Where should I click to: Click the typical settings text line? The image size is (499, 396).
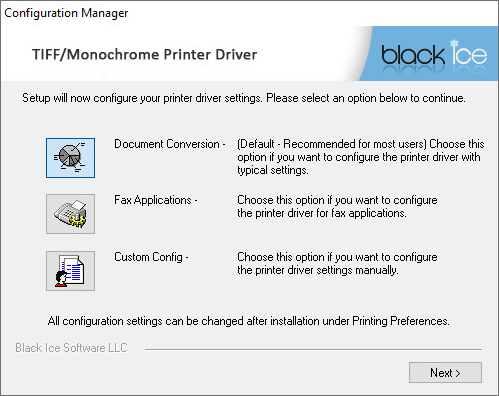click(273, 170)
